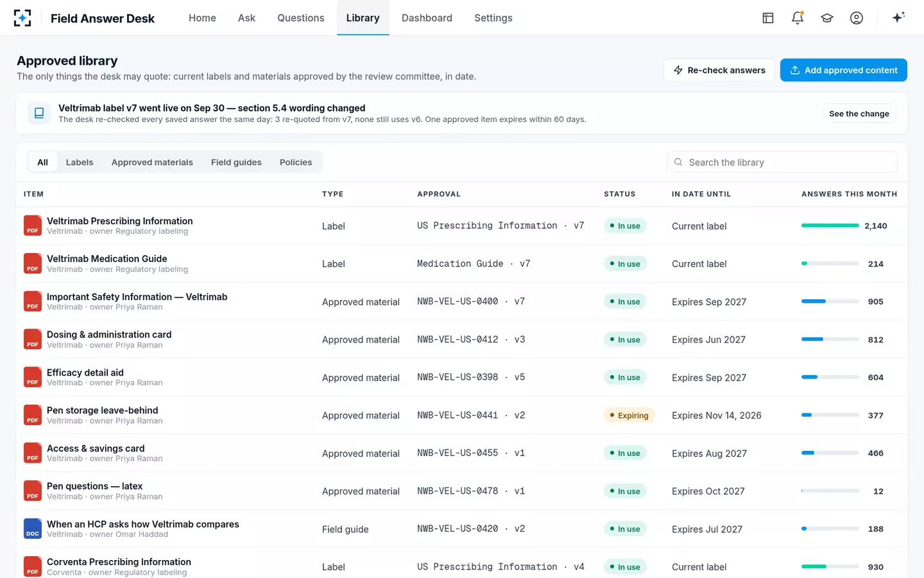Image resolution: width=924 pixels, height=578 pixels.
Task: Click the PDF icon for Important Safety Information
Action: pyautogui.click(x=33, y=301)
